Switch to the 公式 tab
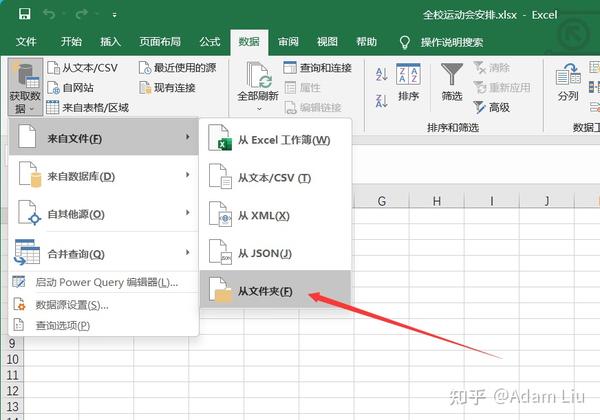Image resolution: width=600 pixels, height=420 pixels. point(210,41)
